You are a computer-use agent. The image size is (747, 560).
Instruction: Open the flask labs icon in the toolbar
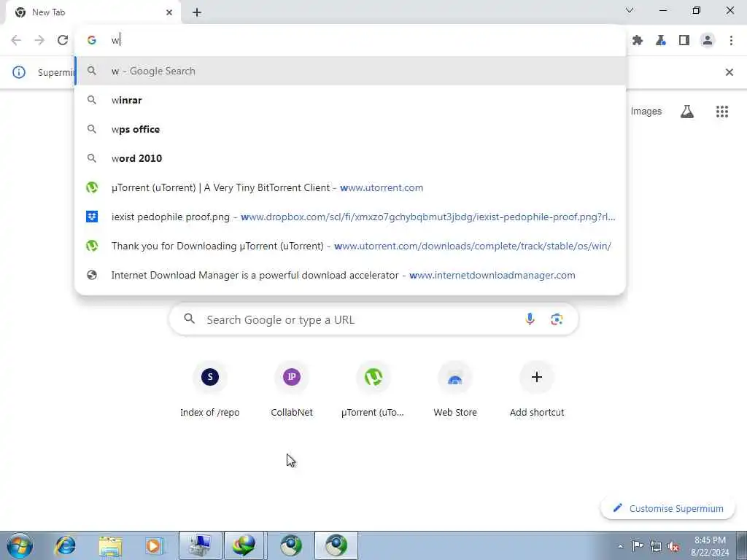[661, 41]
